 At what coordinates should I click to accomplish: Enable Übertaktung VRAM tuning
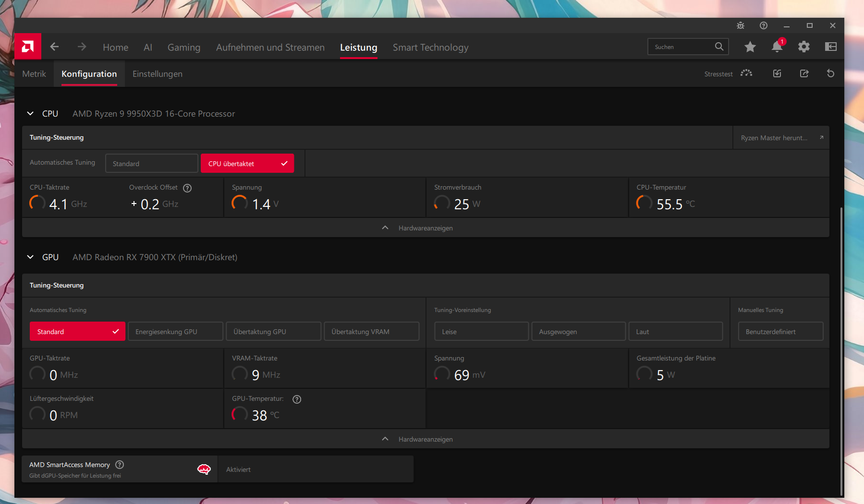372,332
